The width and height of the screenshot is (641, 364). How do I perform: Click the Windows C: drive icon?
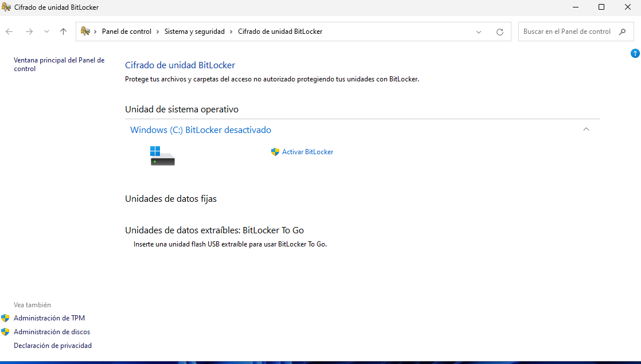(x=162, y=156)
